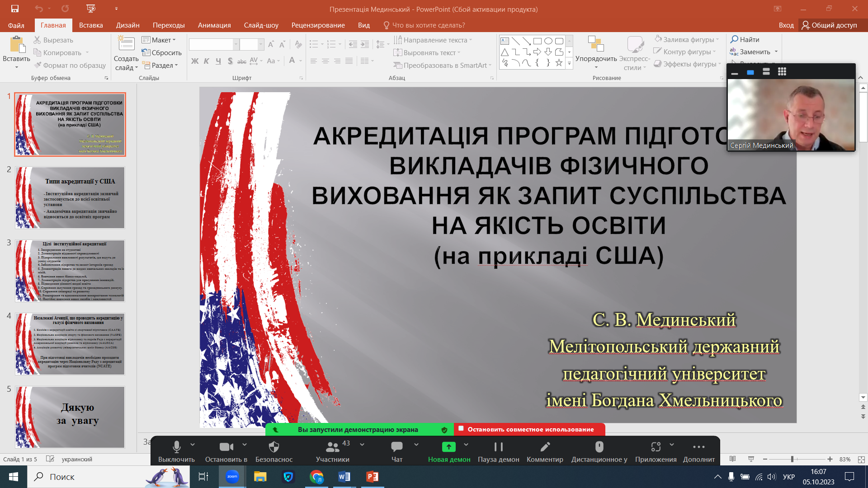Screen dimensions: 868x488
Task: Switch to Slide Show (Слайд-шоу) tab
Action: pos(261,25)
